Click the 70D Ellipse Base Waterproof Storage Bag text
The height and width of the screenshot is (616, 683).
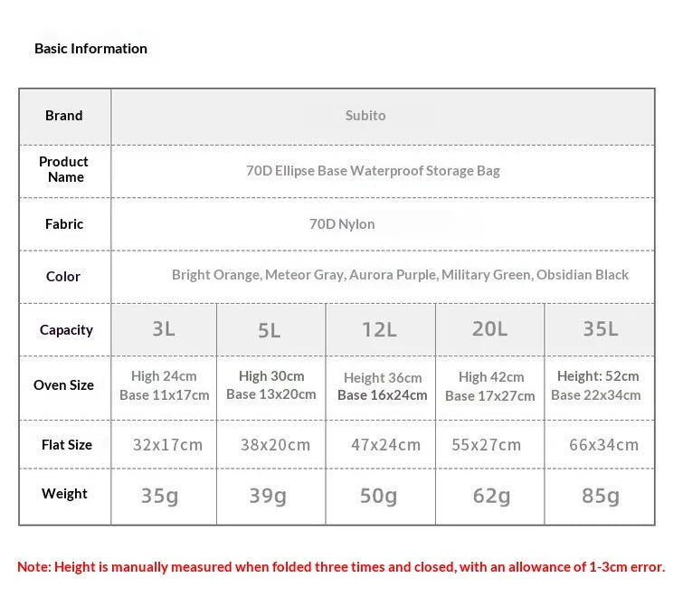(373, 171)
